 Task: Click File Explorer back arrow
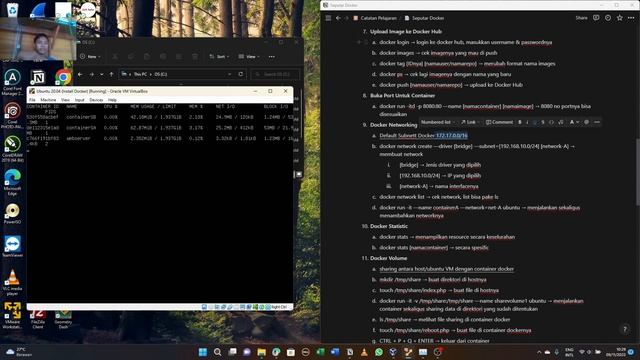pyautogui.click(x=80, y=74)
